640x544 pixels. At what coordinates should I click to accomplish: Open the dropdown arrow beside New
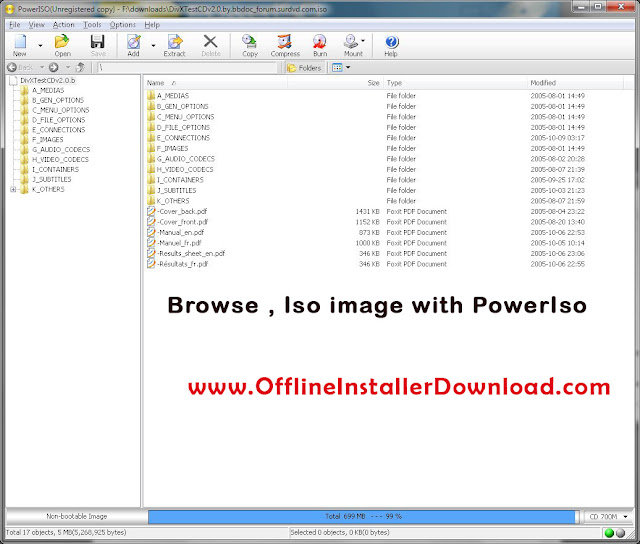(40, 45)
